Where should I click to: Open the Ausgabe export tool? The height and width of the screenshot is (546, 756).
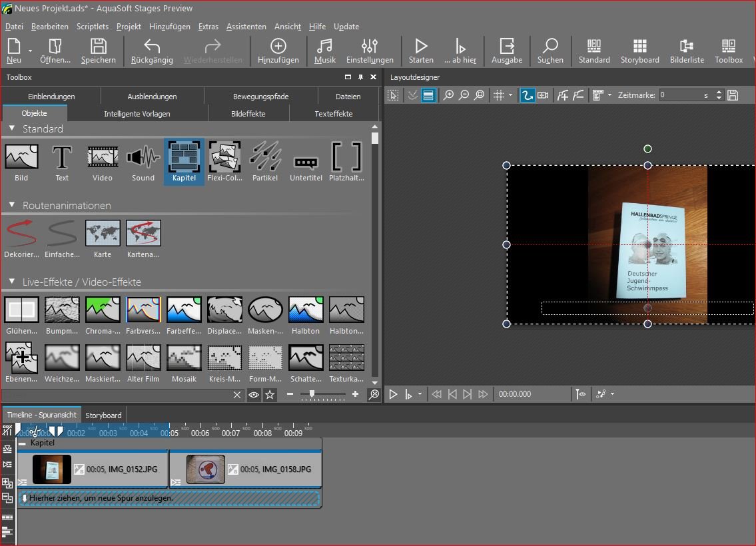click(x=506, y=51)
